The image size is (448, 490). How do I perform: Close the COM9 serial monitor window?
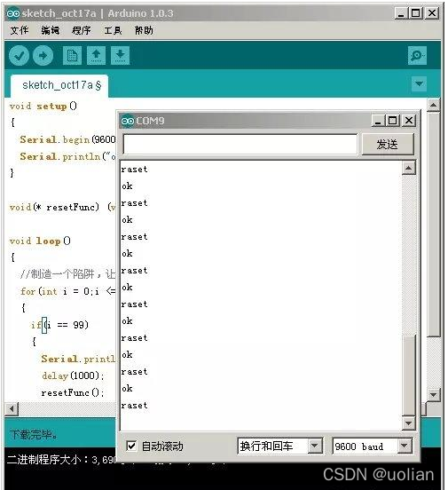coord(409,121)
